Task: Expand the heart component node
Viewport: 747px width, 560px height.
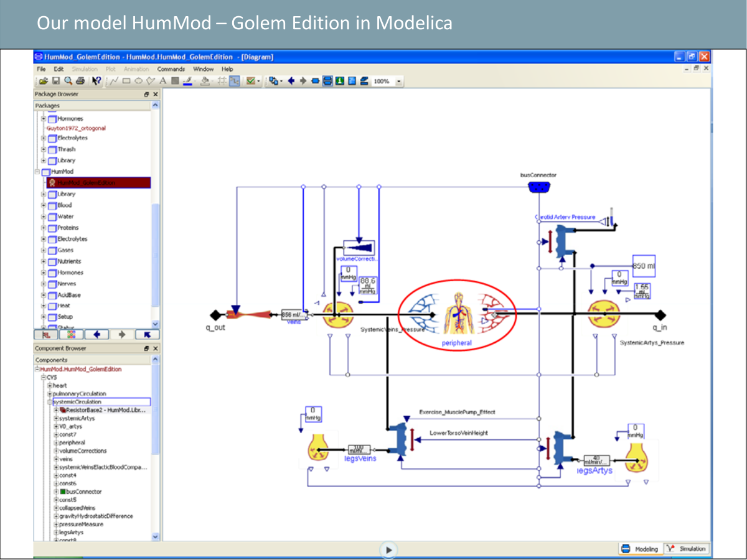Action: pos(49,386)
